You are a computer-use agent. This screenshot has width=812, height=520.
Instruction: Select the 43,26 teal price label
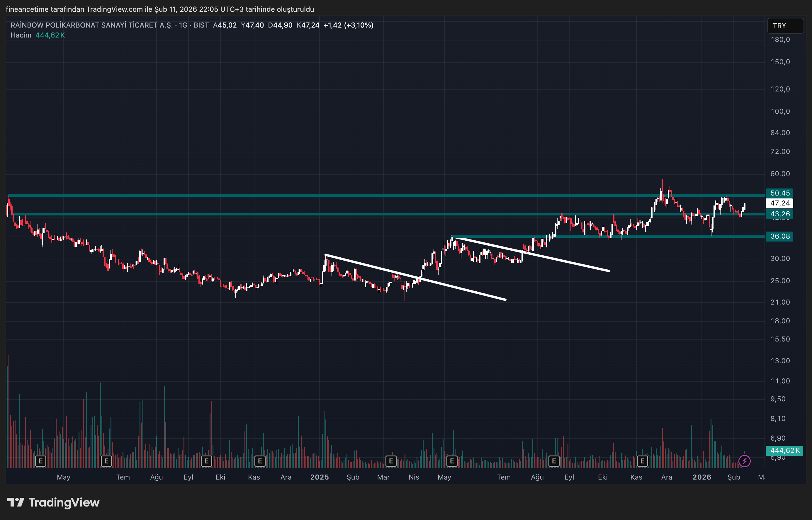779,214
